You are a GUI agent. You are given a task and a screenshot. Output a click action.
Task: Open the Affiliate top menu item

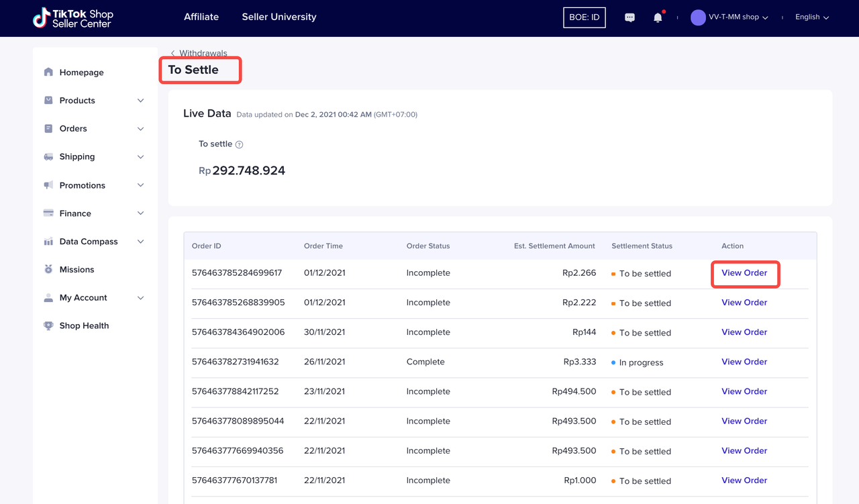point(201,17)
